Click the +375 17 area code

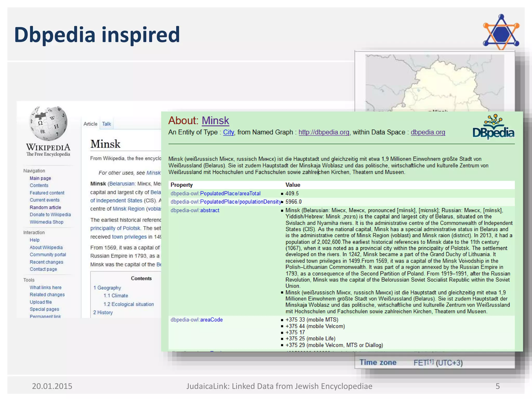coord(295,332)
